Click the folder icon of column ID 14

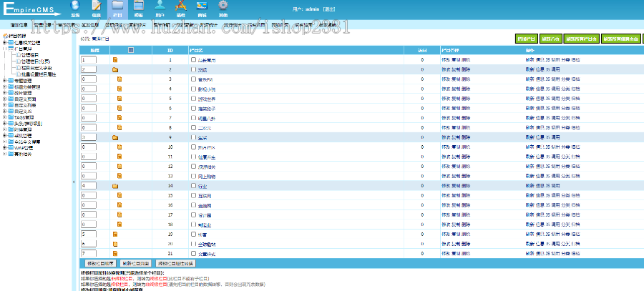pos(115,187)
